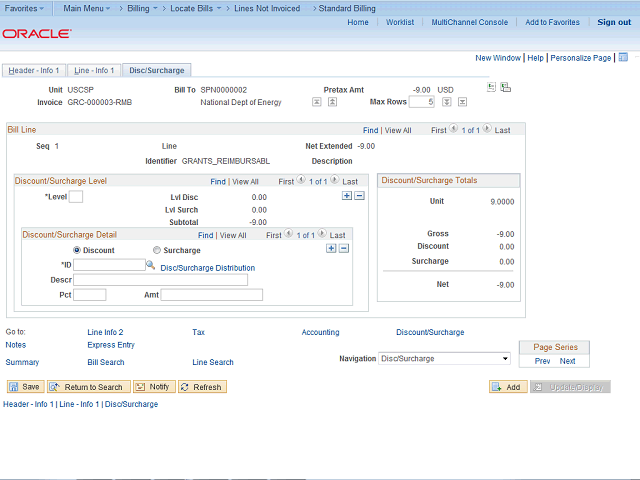This screenshot has height=480, width=640.
Task: Expand the Favorites menu
Action: [25, 7]
